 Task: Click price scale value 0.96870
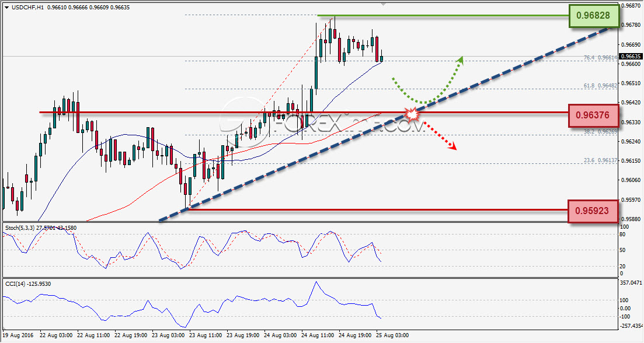tap(631, 6)
